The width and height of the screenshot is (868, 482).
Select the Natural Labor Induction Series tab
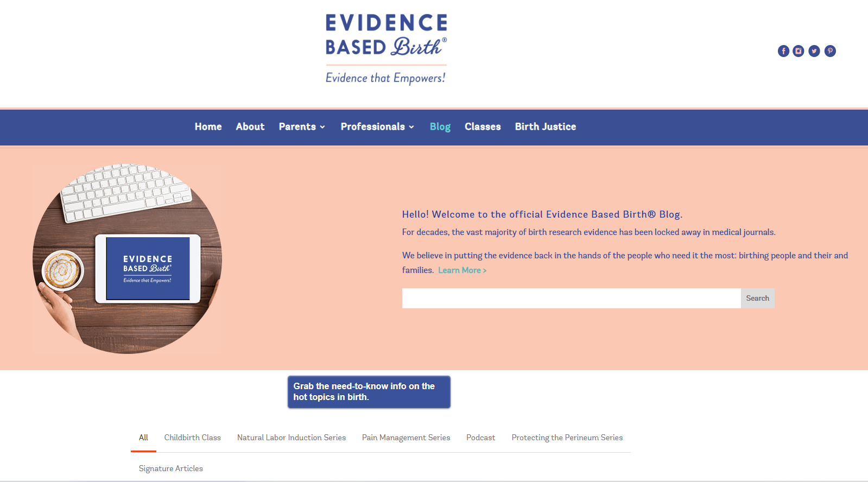tap(292, 437)
